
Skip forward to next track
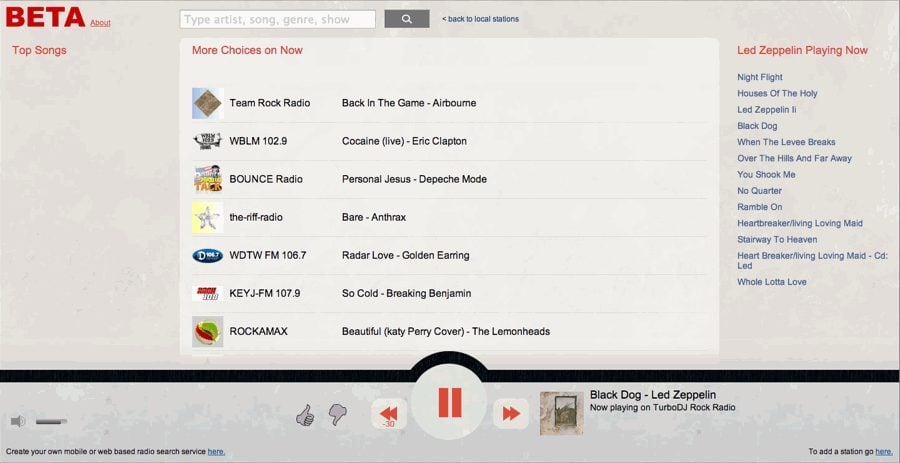[x=510, y=413]
